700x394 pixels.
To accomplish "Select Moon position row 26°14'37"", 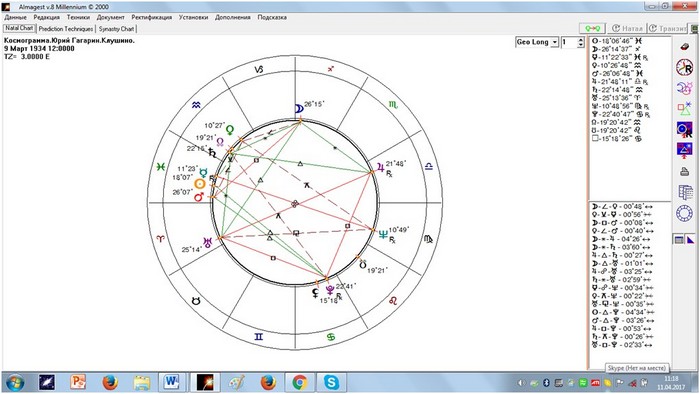I will click(617, 49).
